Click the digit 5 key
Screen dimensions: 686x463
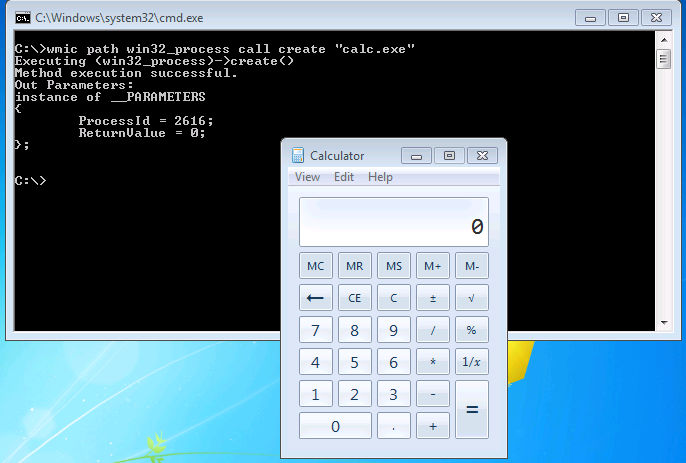pyautogui.click(x=354, y=361)
